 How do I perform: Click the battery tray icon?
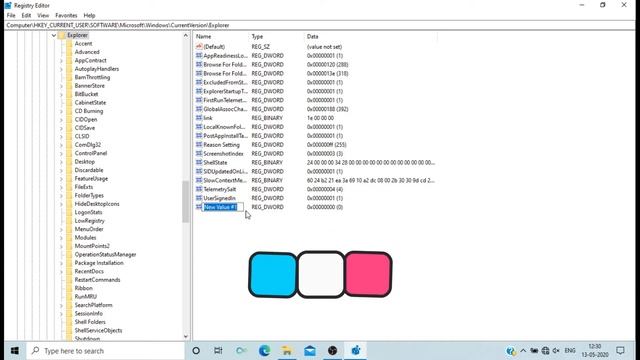pyautogui.click(x=534, y=351)
